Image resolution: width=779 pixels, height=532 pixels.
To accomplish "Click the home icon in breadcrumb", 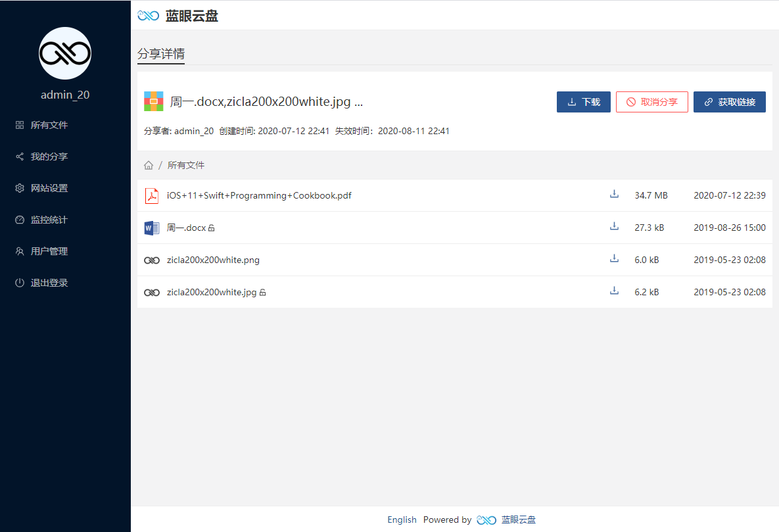I will tap(149, 165).
